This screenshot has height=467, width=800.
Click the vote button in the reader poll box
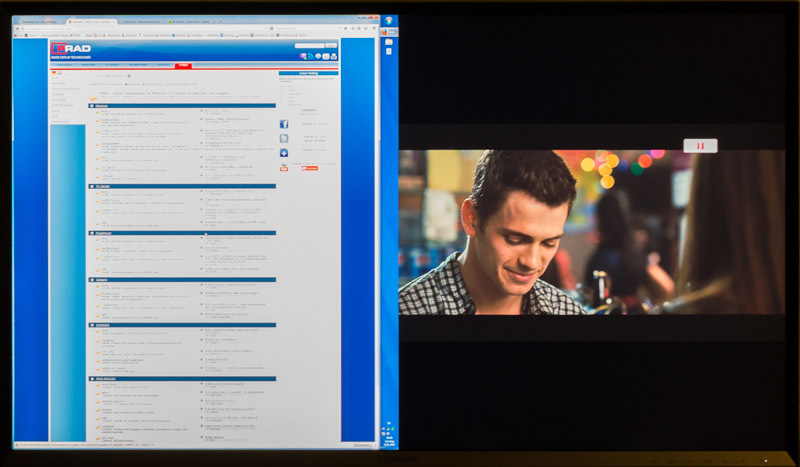point(308,110)
